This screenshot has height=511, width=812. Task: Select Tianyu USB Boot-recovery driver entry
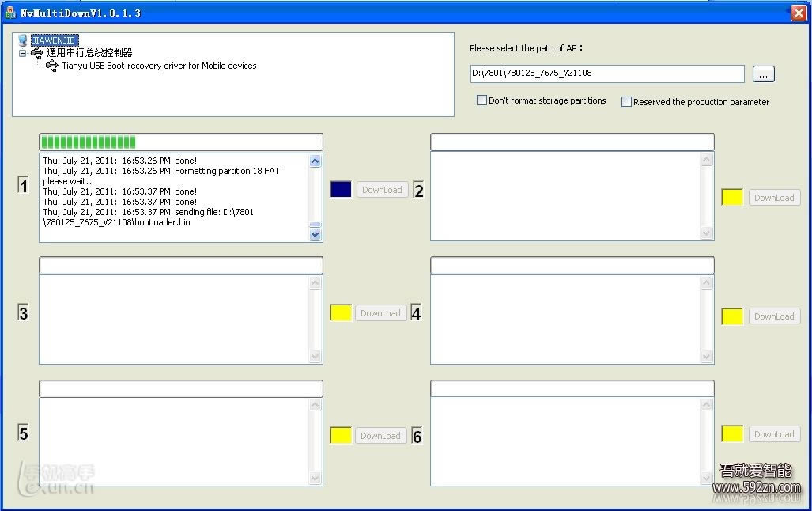click(x=159, y=66)
